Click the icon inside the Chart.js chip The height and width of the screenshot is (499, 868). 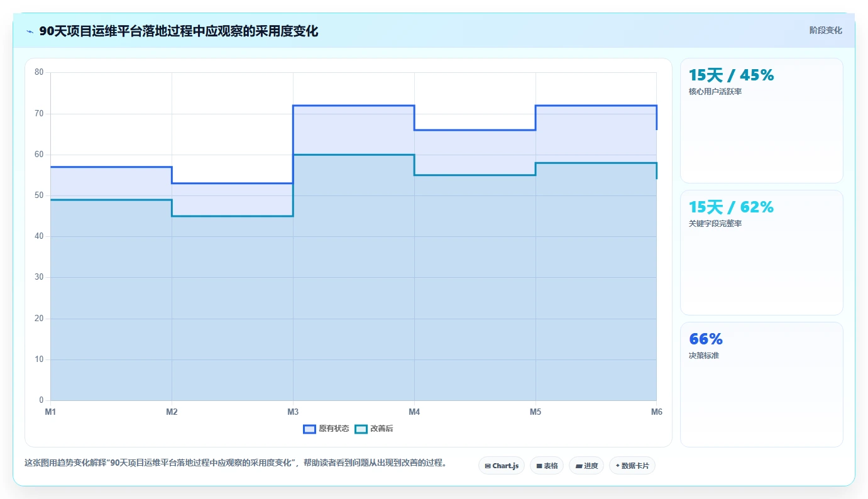tap(488, 466)
